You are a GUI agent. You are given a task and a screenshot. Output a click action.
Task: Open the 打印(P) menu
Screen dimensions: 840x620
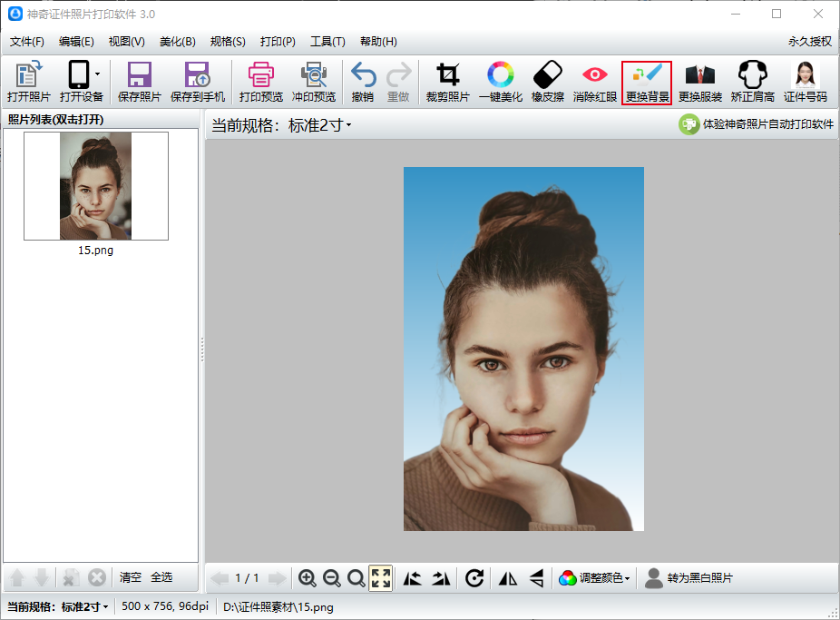278,41
